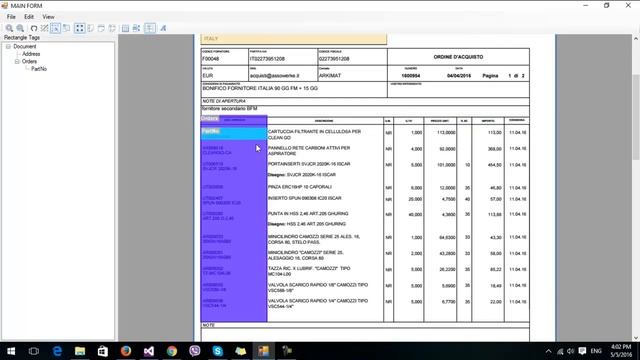This screenshot has width=640, height=360.
Task: Click the overlapping rectangles toolbar icon
Action: [66, 28]
